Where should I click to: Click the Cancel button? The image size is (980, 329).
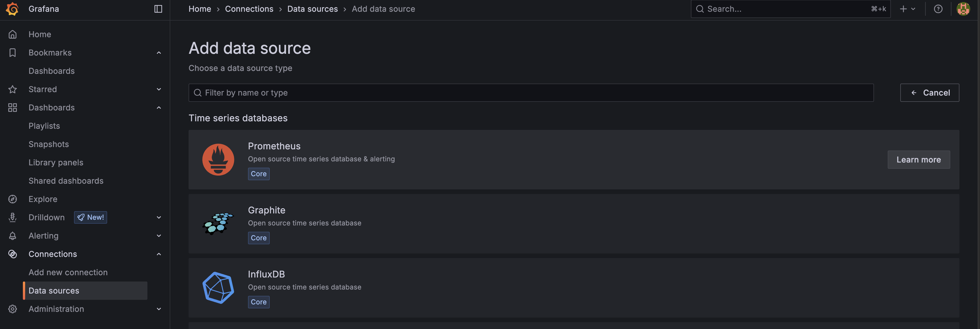929,92
